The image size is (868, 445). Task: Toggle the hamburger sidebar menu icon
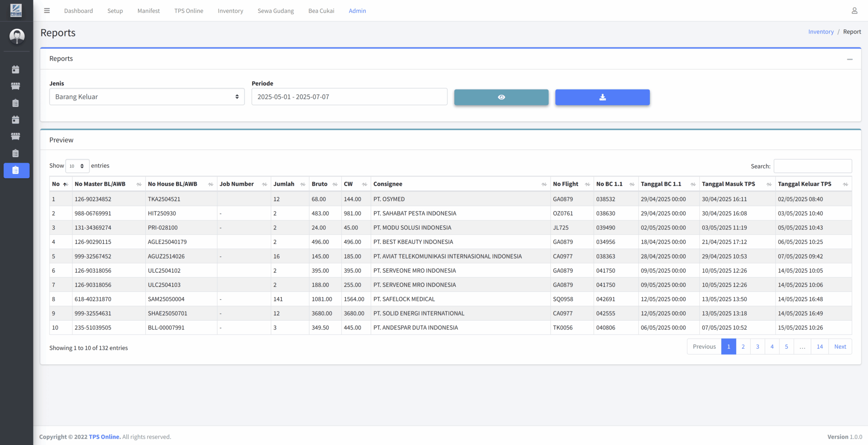[47, 11]
